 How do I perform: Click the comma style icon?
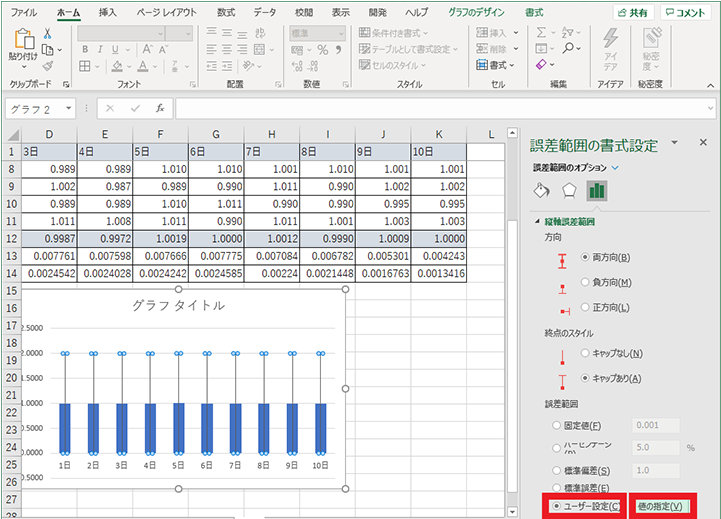pos(339,49)
